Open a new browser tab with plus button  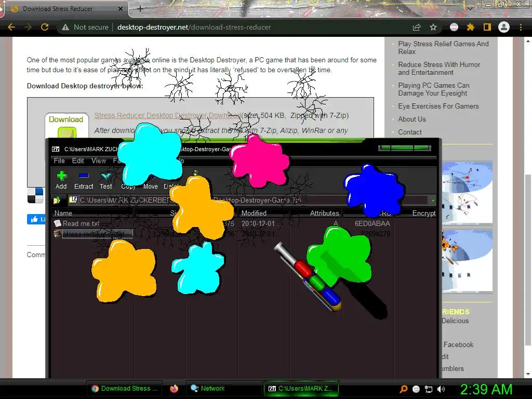(140, 9)
